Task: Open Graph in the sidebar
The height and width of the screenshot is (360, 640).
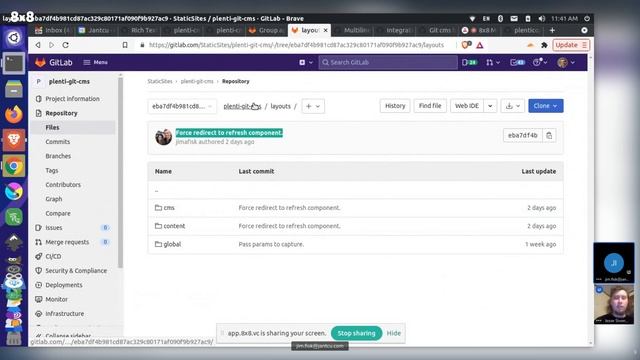Action: click(x=53, y=199)
